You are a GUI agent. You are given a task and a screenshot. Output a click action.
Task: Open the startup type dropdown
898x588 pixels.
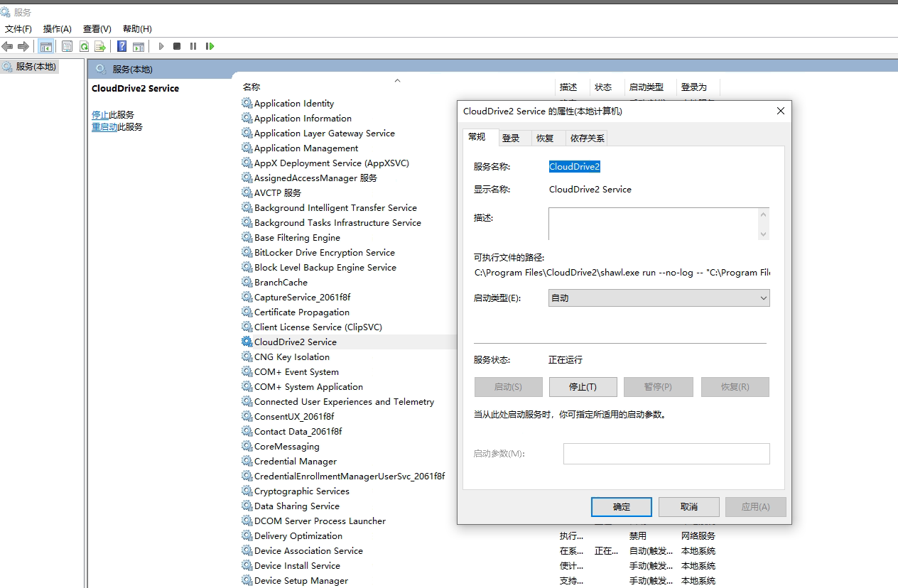click(659, 298)
